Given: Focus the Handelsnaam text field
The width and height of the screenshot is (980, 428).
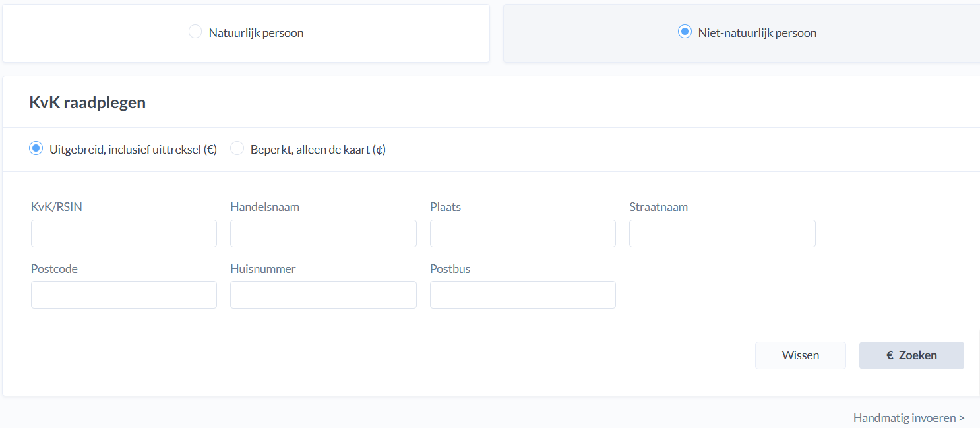Looking at the screenshot, I should point(323,233).
